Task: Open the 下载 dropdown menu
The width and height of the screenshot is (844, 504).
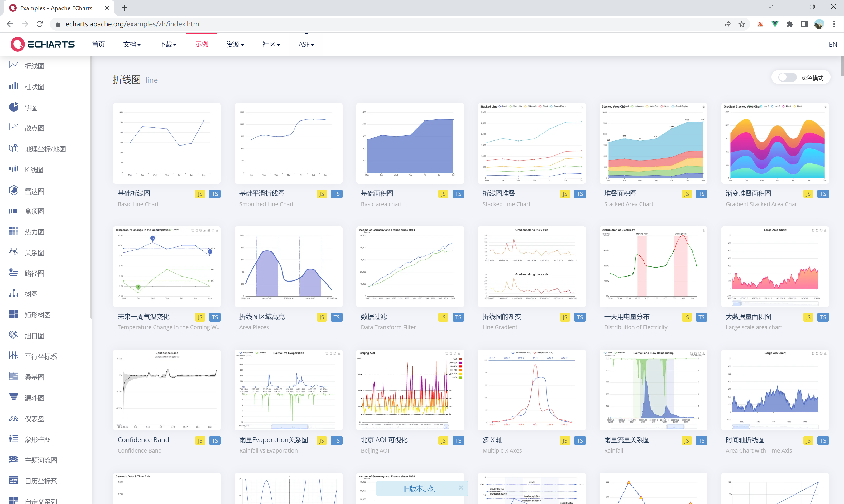Action: point(167,44)
